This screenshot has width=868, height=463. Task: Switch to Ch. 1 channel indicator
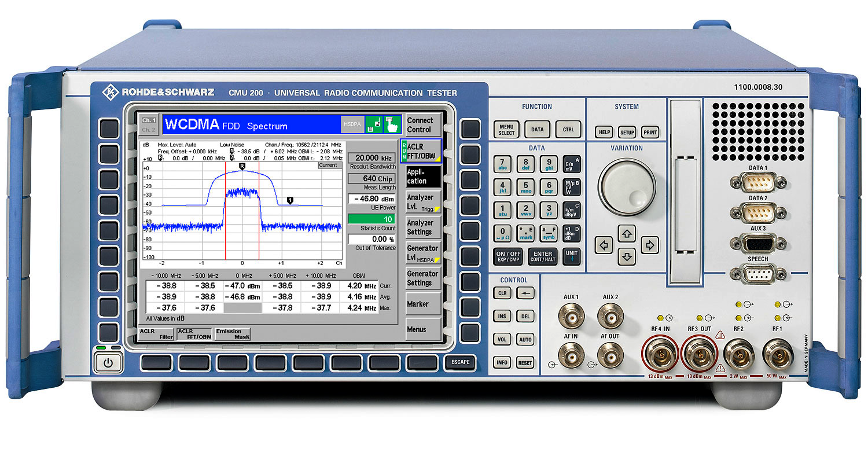[149, 120]
